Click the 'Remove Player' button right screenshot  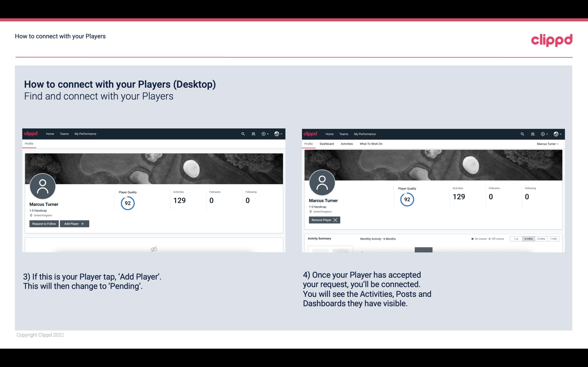pos(324,220)
